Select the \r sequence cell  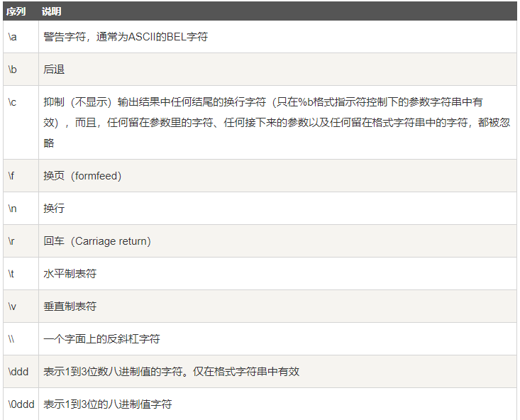click(21, 241)
